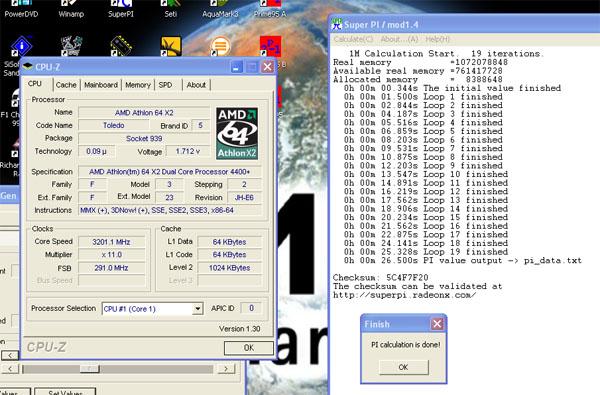Open the yellow plant desktop icon
Viewport: 600px width, 395px height.
coord(171,47)
